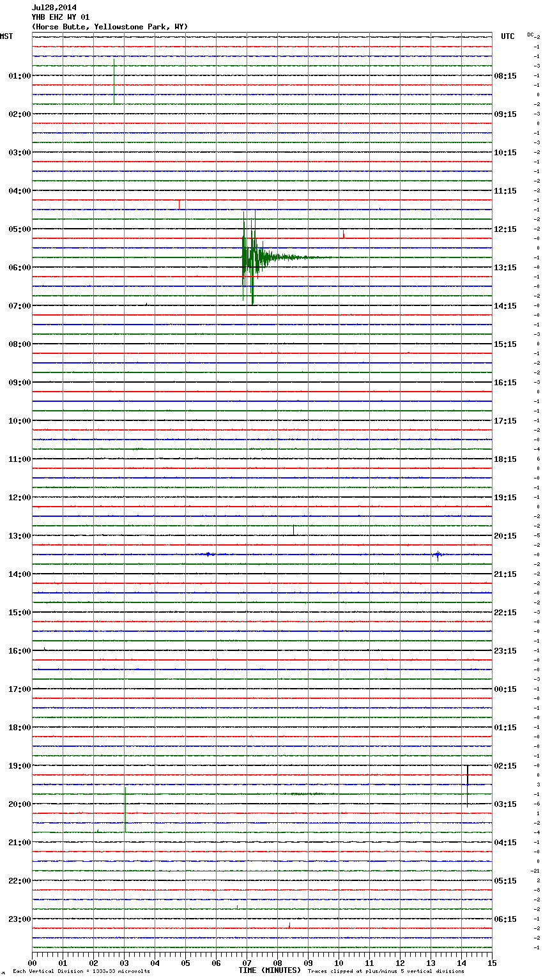Select the 20:00 MST time label
Image resolution: width=543 pixels, height=980 pixels.
click(x=20, y=804)
